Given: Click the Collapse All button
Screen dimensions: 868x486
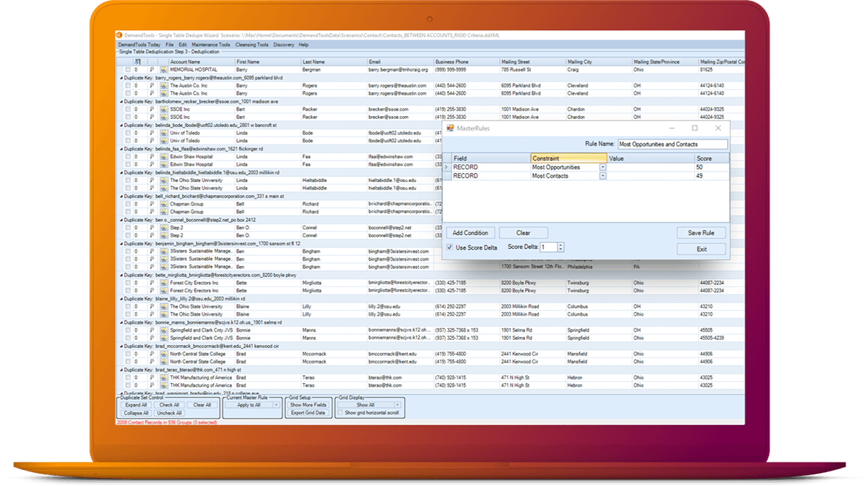Looking at the screenshot, I should (x=136, y=413).
